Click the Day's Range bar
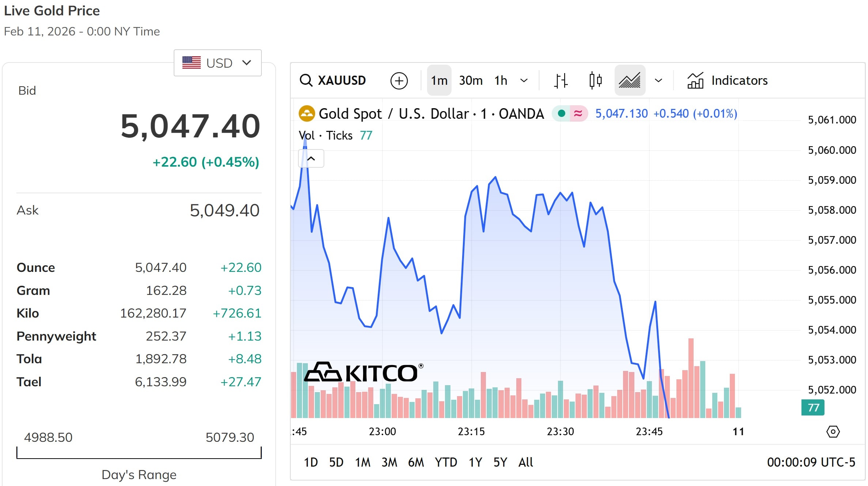Screen dimensions: 868x486 (x=139, y=453)
